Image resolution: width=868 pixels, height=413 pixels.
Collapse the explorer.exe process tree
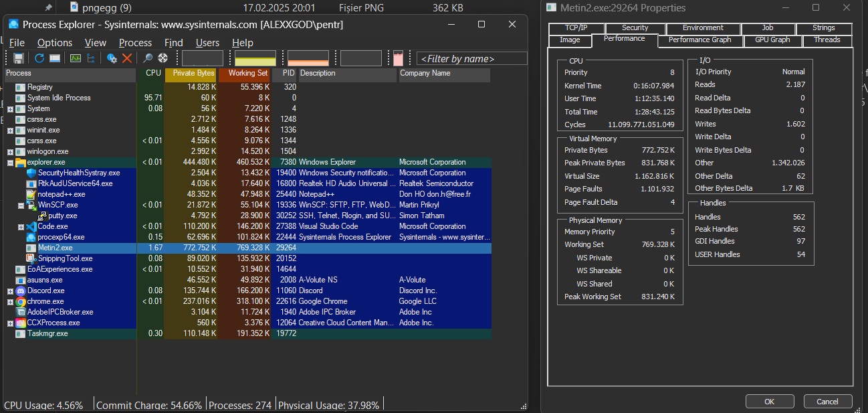click(11, 162)
